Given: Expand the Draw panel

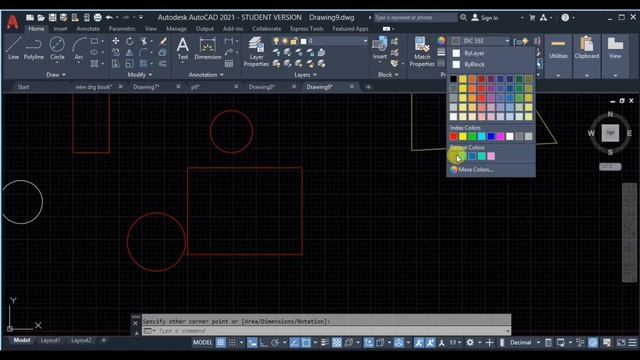Looking at the screenshot, I should tap(56, 75).
